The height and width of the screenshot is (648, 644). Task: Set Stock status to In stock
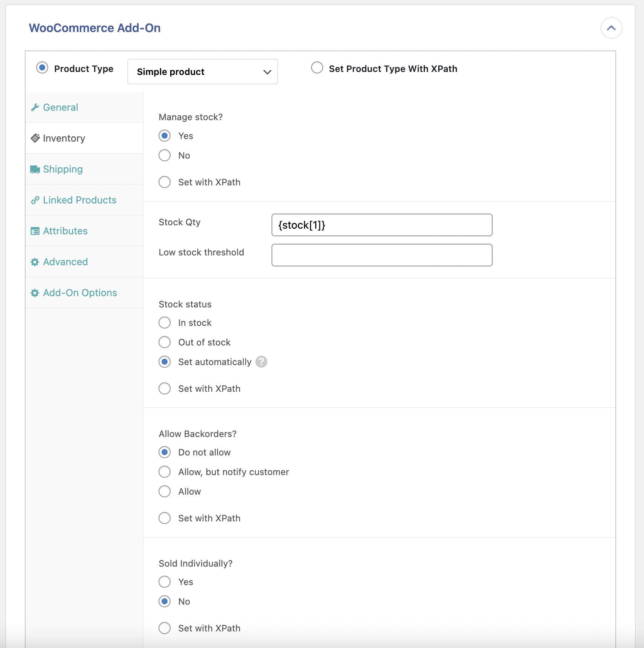(x=165, y=322)
